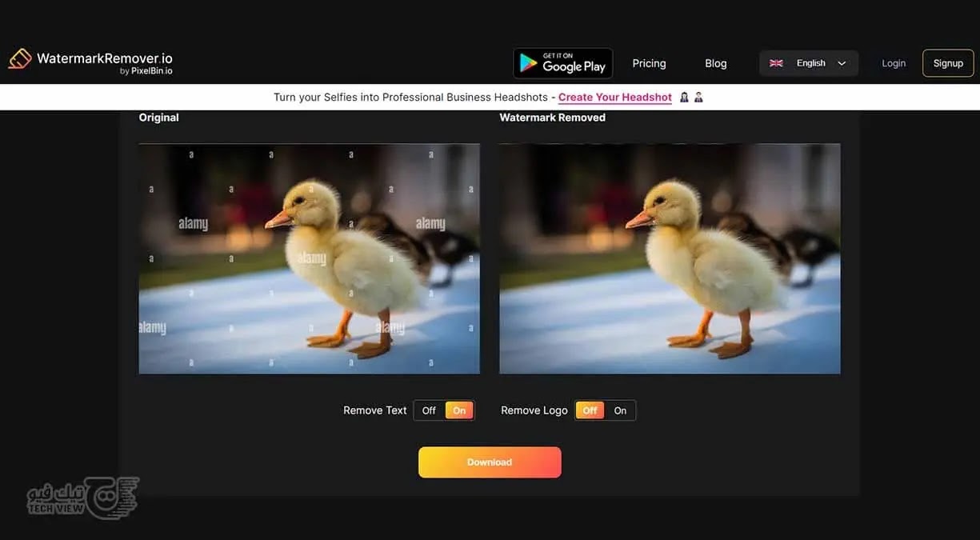This screenshot has height=540, width=980.
Task: Click the 'Remove Text' label
Action: pyautogui.click(x=375, y=410)
